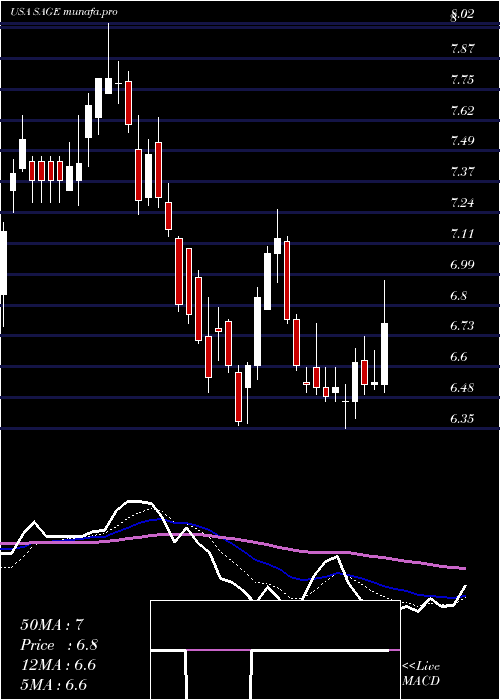The height and width of the screenshot is (700, 500).
Task: Open the <<Live MACD label
Action: (421, 674)
